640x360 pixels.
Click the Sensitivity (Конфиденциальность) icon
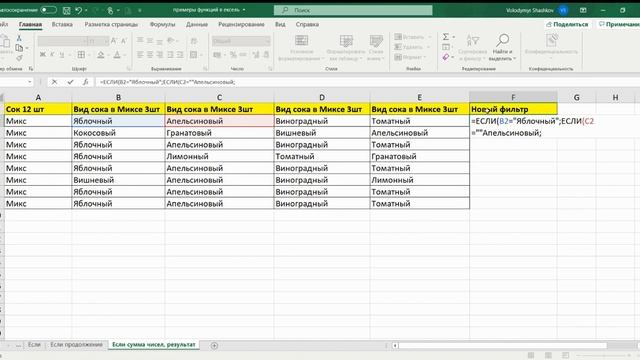pos(551,40)
